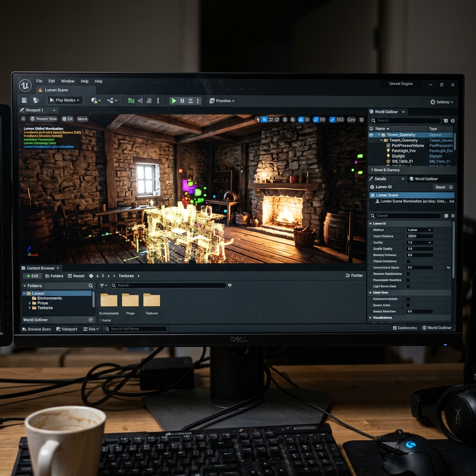
Task: Check the Soorıe Sicns checkbox
Action: pos(408,305)
